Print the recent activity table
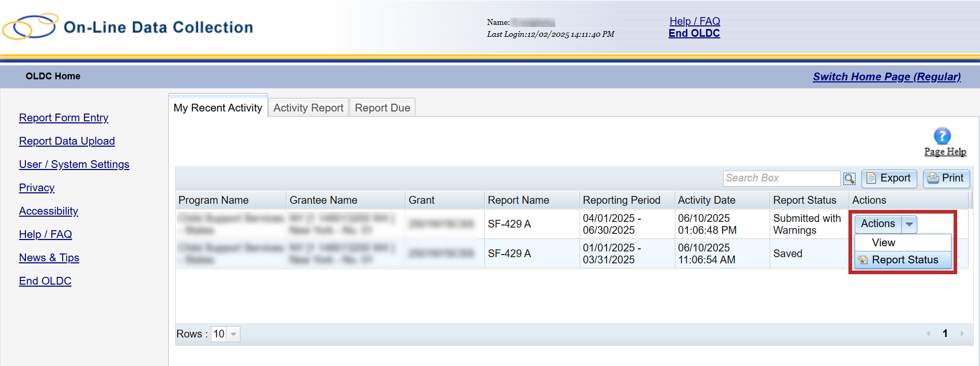The image size is (980, 366). click(946, 178)
